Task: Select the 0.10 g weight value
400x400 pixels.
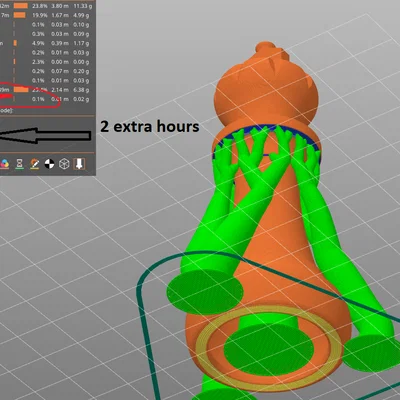Action: coord(81,25)
